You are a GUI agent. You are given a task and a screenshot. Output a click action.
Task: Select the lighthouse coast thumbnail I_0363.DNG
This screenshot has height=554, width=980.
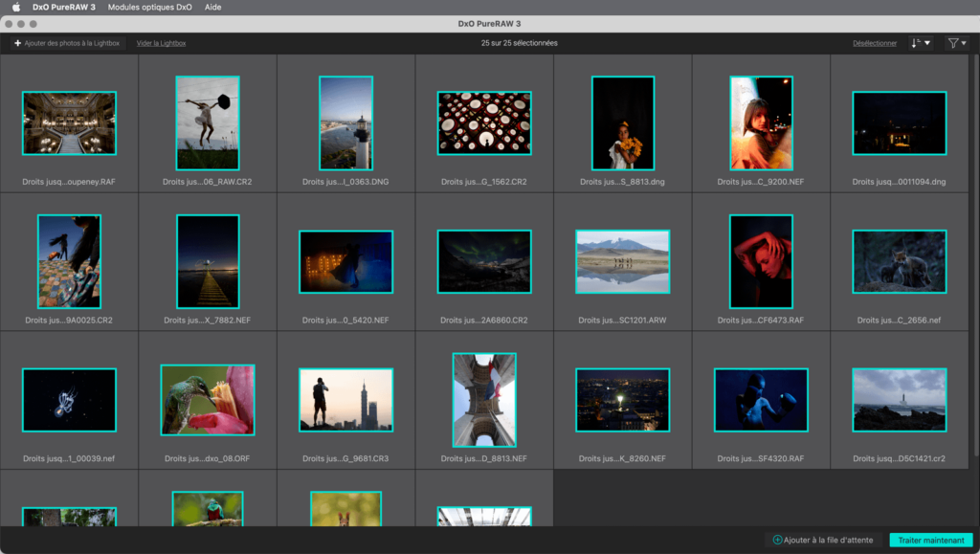[x=345, y=123]
